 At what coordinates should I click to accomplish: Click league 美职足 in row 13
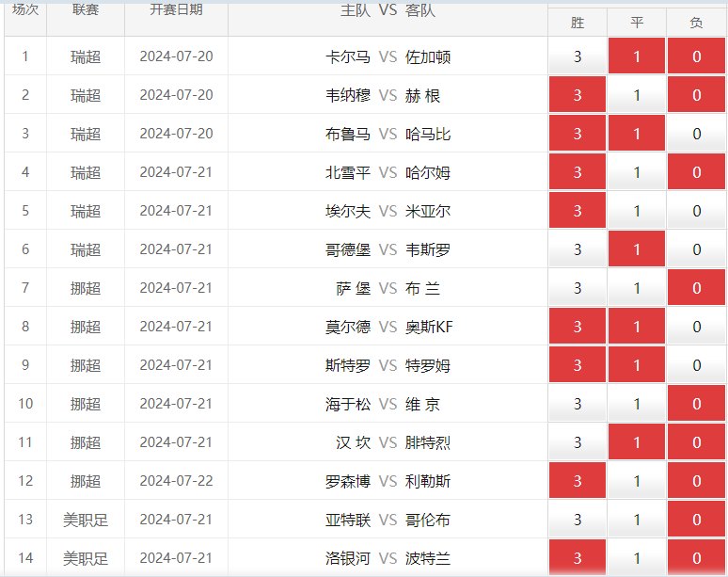(x=86, y=520)
